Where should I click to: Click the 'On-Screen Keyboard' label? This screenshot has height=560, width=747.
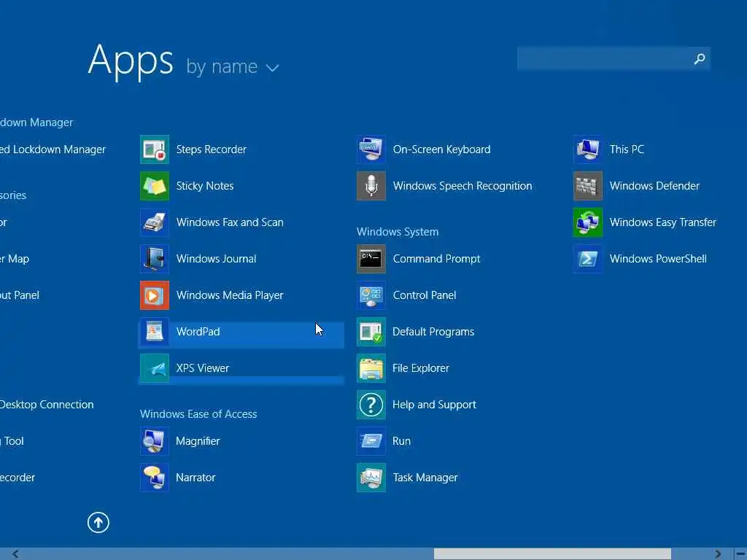tap(441, 149)
